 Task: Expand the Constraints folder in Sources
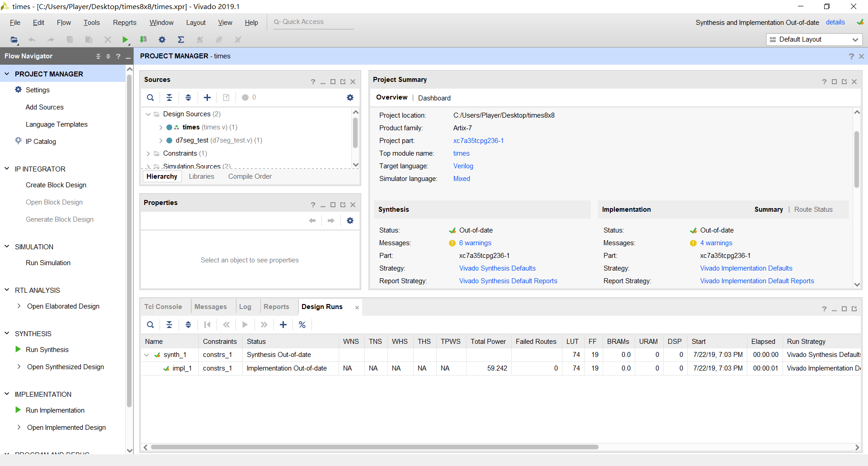[x=148, y=154]
